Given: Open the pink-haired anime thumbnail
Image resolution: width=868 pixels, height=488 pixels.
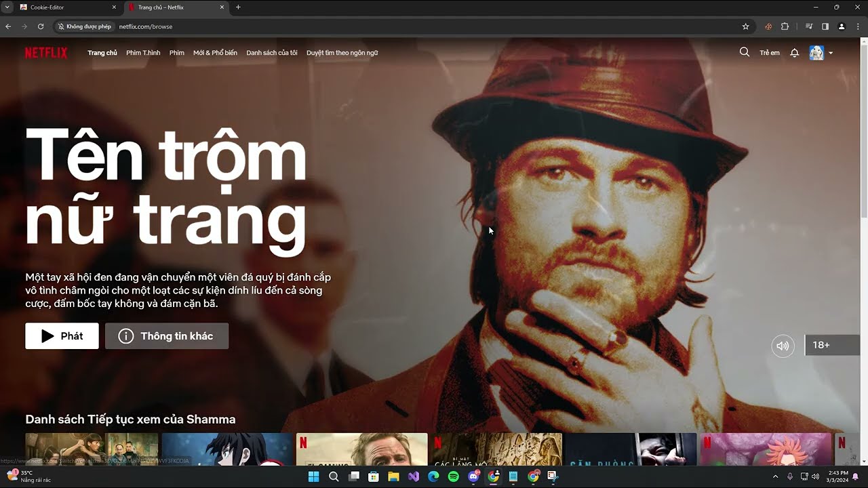Looking at the screenshot, I should coord(766,449).
